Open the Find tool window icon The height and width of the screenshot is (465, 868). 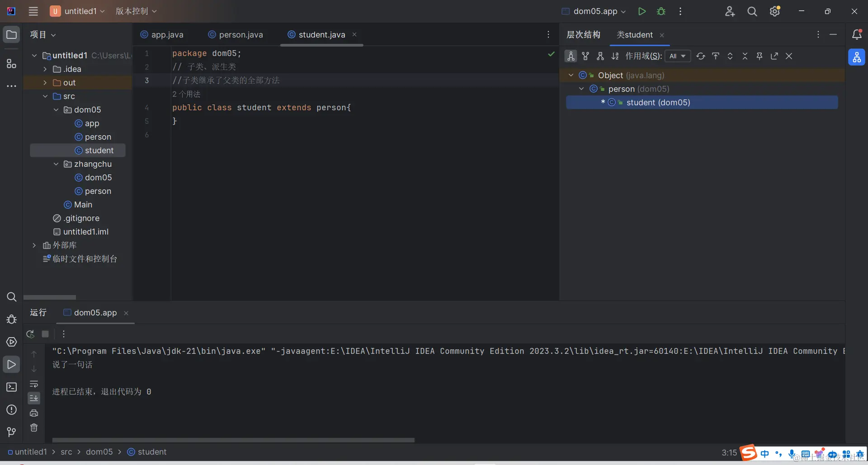[11, 297]
